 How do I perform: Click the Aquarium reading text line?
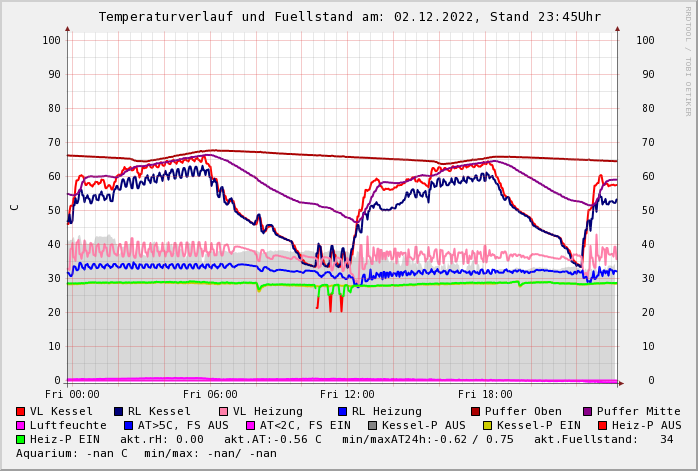(x=146, y=454)
